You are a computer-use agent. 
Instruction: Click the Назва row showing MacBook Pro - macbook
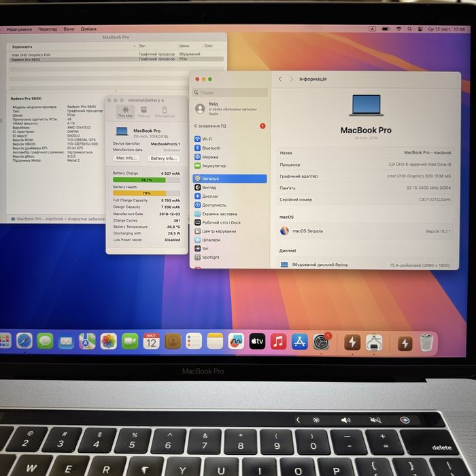365,153
